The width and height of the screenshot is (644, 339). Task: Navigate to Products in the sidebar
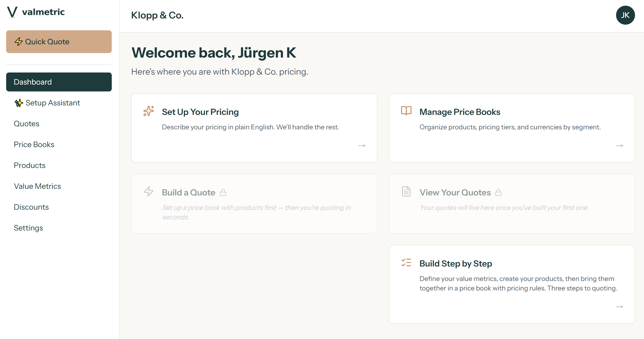[30, 165]
